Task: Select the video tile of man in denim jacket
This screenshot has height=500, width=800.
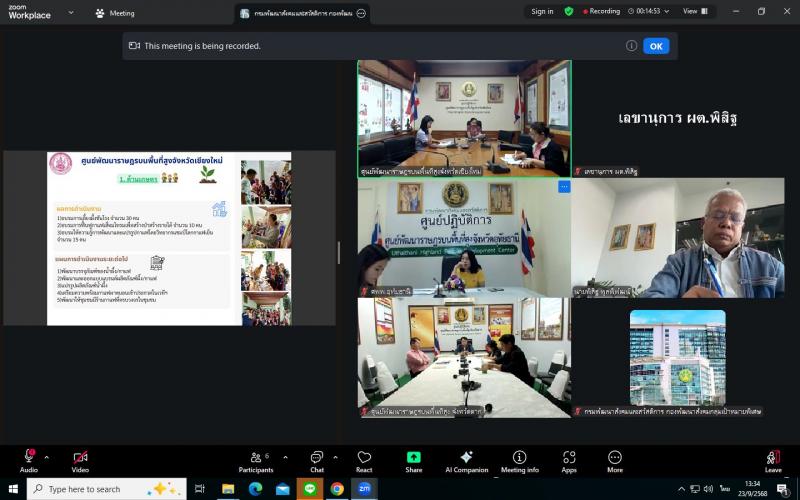Action: click(x=678, y=238)
